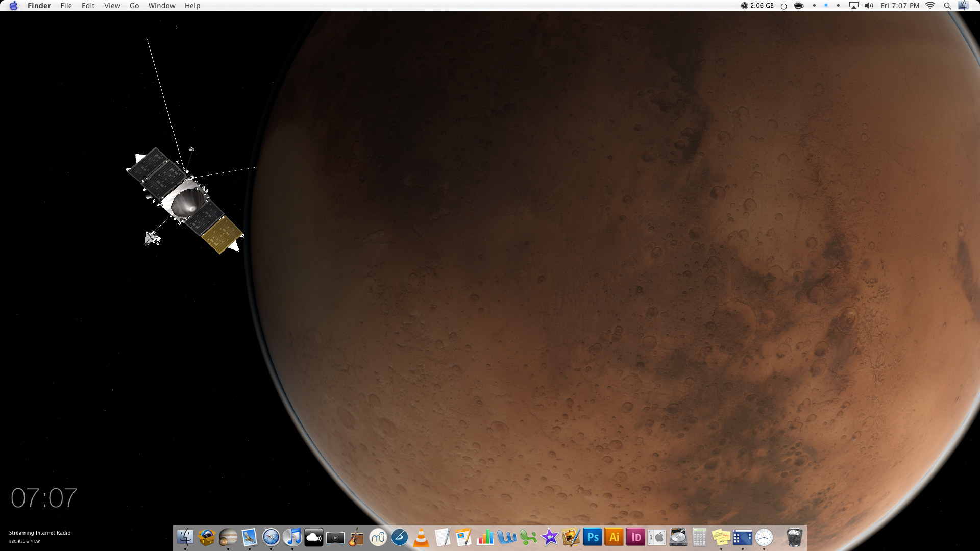Open the black cloud streaming app
The image size is (980, 551).
(314, 537)
